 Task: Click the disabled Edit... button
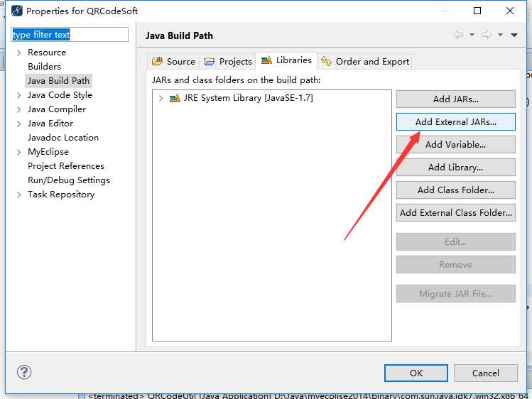tap(456, 241)
